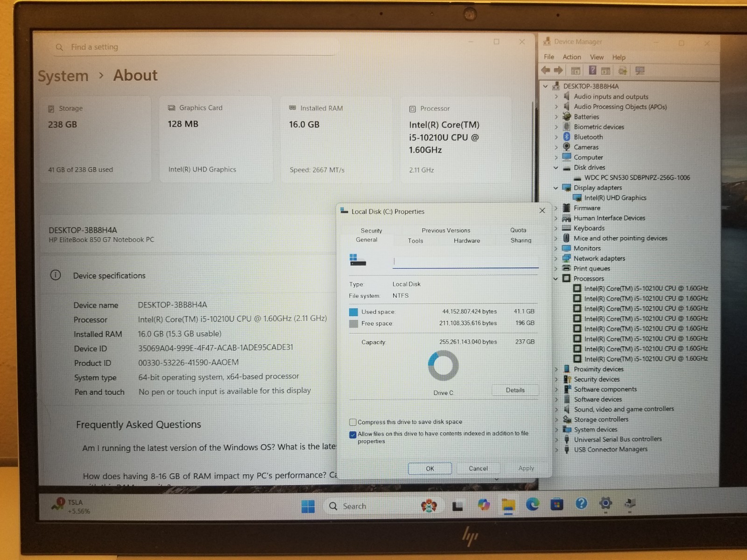Expand Sound, video and game controllers
This screenshot has height=560, width=747.
coord(556,409)
